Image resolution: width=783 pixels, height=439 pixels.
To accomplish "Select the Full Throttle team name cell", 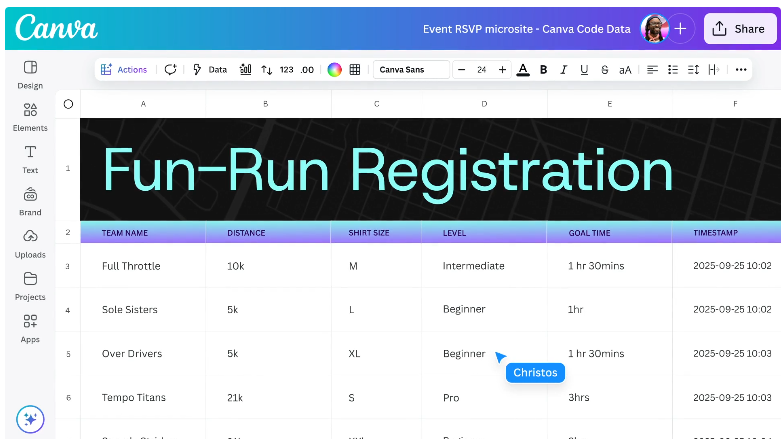I will click(131, 266).
